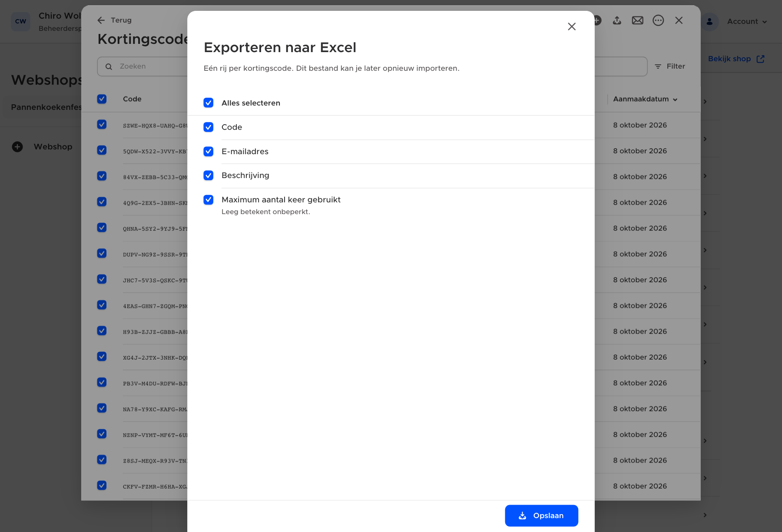Uncheck the row CKFV-FZMR-H6HA checkbox
This screenshot has width=782, height=532.
[102, 486]
